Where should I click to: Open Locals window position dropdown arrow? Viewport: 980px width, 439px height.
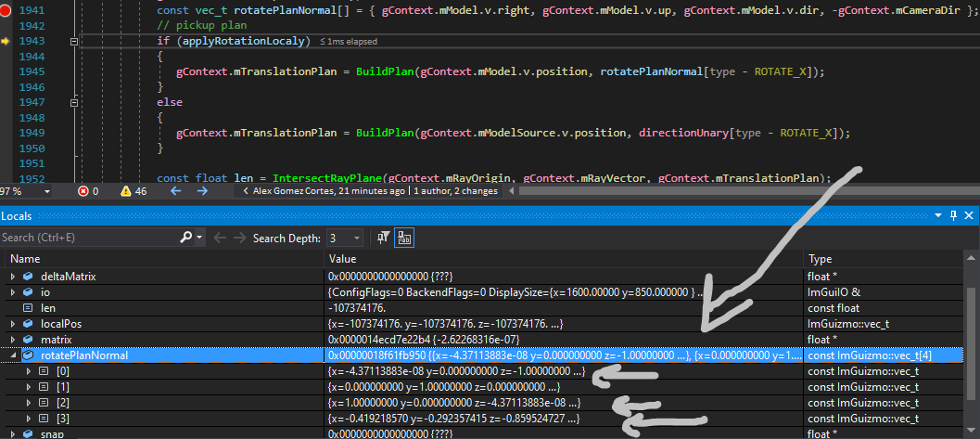pyautogui.click(x=938, y=215)
